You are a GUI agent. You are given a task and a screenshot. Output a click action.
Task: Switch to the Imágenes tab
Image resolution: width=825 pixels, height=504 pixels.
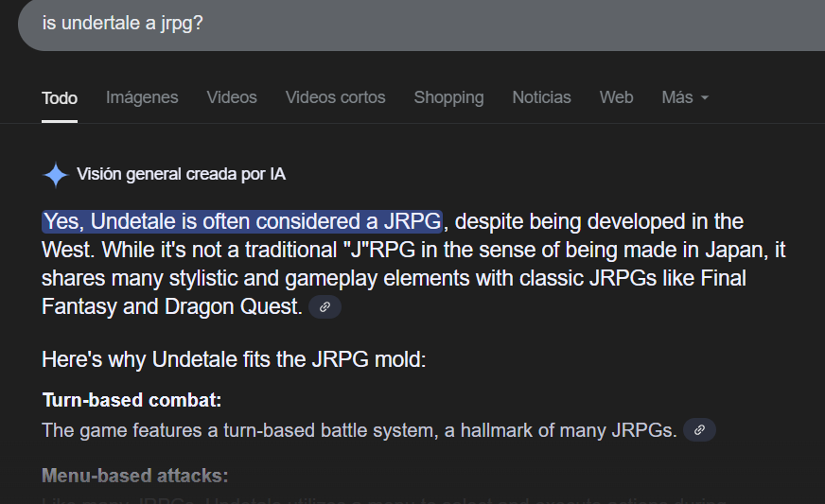[142, 97]
